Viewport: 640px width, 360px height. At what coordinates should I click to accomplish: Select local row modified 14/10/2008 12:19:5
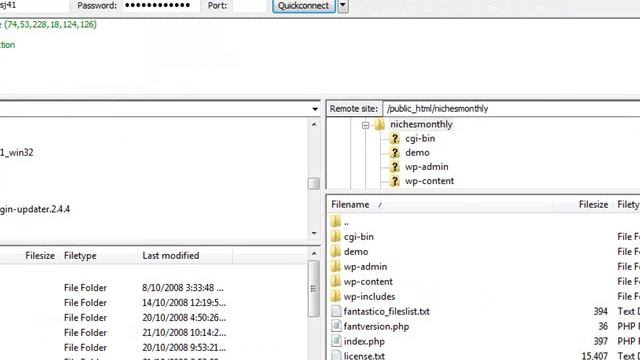pyautogui.click(x=184, y=303)
